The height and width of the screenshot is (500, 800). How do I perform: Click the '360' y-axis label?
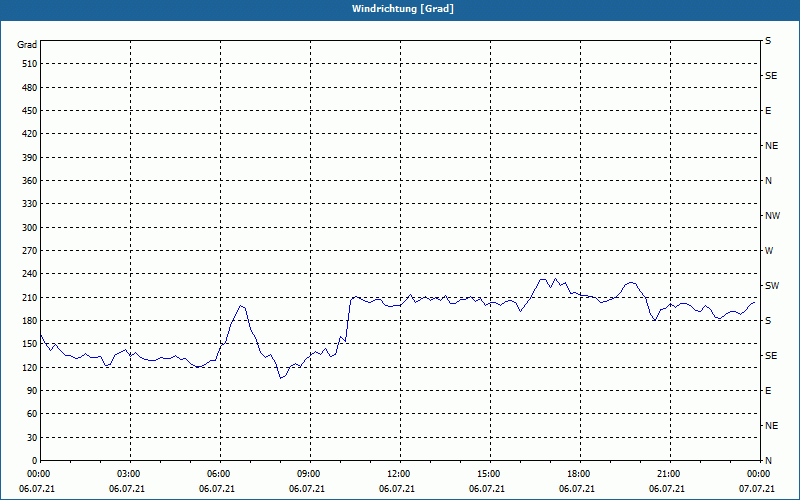pyautogui.click(x=30, y=181)
